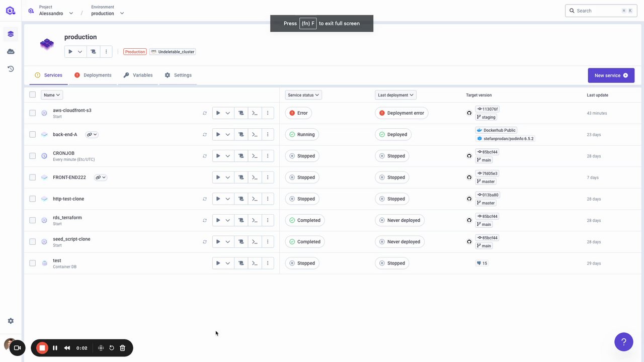Switch to the Settings tab
The height and width of the screenshot is (362, 644).
pos(178,75)
